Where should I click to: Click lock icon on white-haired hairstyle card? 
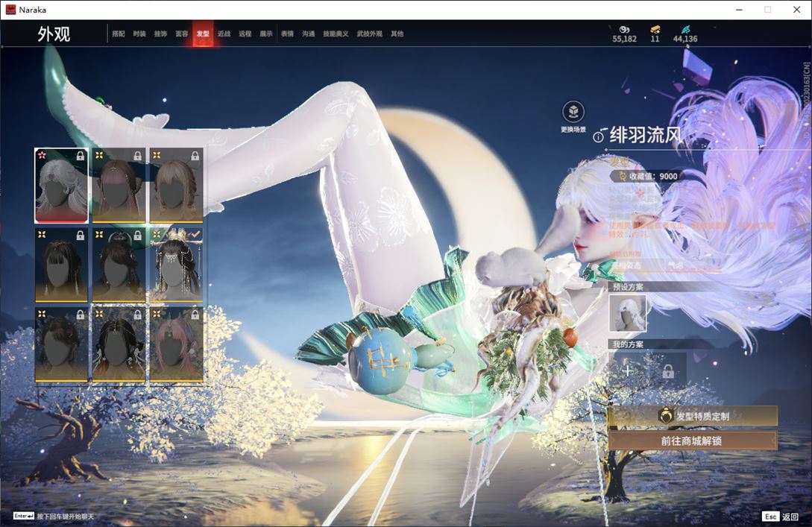(x=81, y=156)
